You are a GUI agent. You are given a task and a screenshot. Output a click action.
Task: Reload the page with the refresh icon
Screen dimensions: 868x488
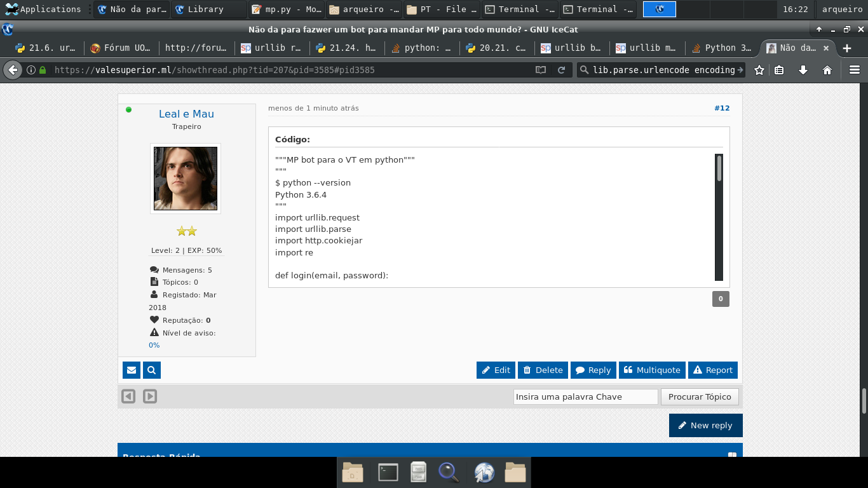click(x=561, y=70)
